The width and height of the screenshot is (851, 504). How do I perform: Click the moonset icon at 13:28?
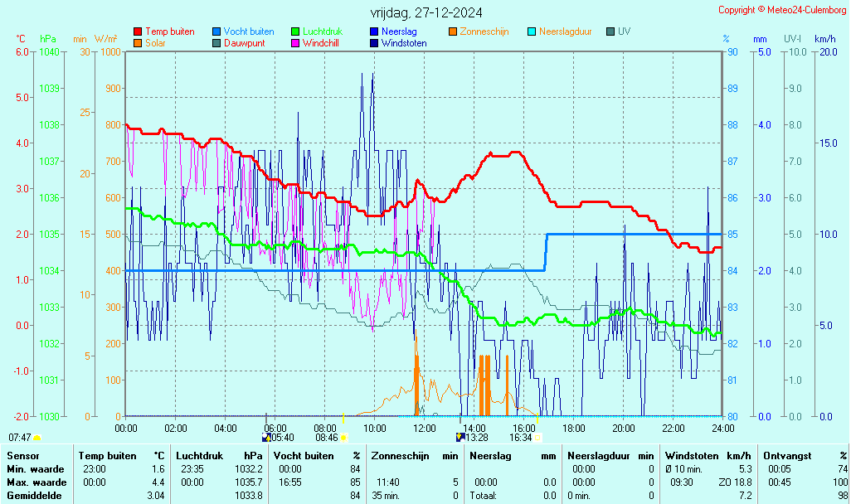click(460, 437)
